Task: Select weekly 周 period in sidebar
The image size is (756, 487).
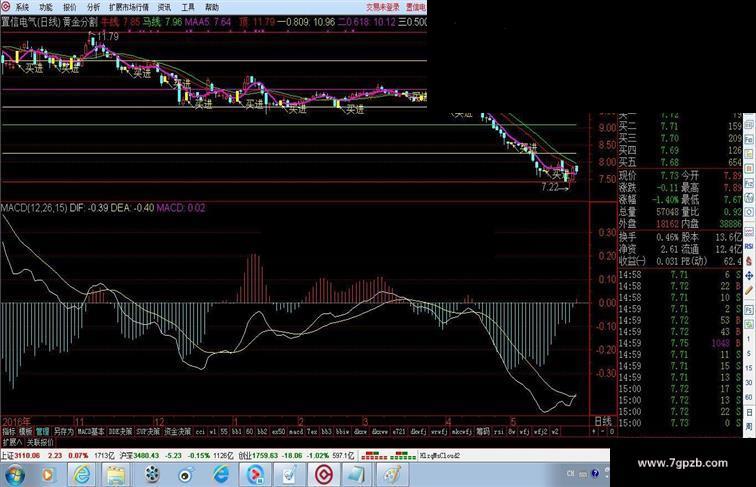Action: pyautogui.click(x=749, y=427)
